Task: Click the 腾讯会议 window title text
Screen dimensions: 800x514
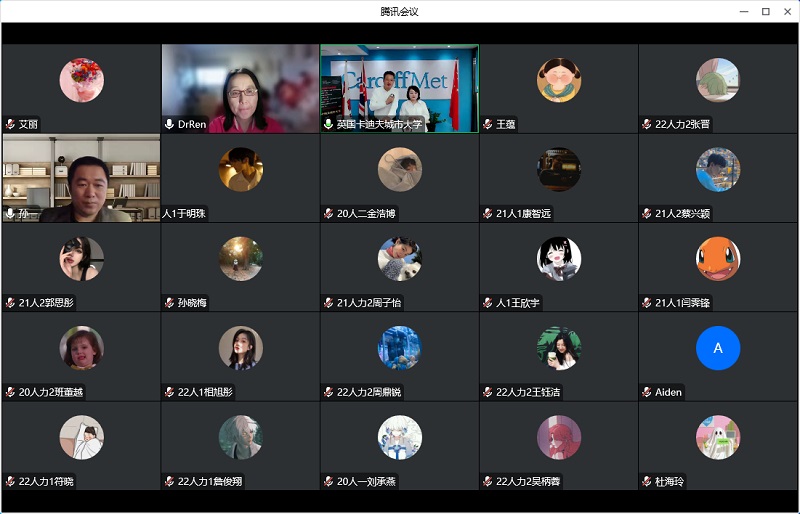Action: pyautogui.click(x=399, y=11)
